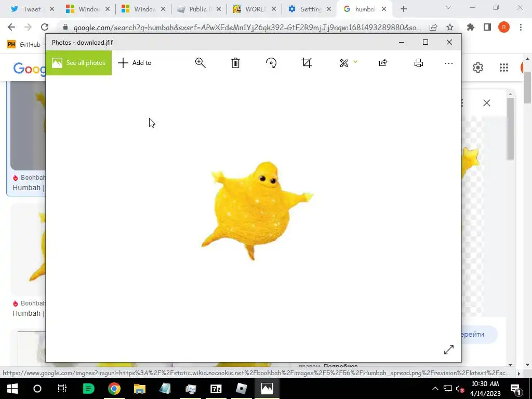Open Chrome from the taskbar
Image resolution: width=532 pixels, height=399 pixels.
[x=114, y=389]
